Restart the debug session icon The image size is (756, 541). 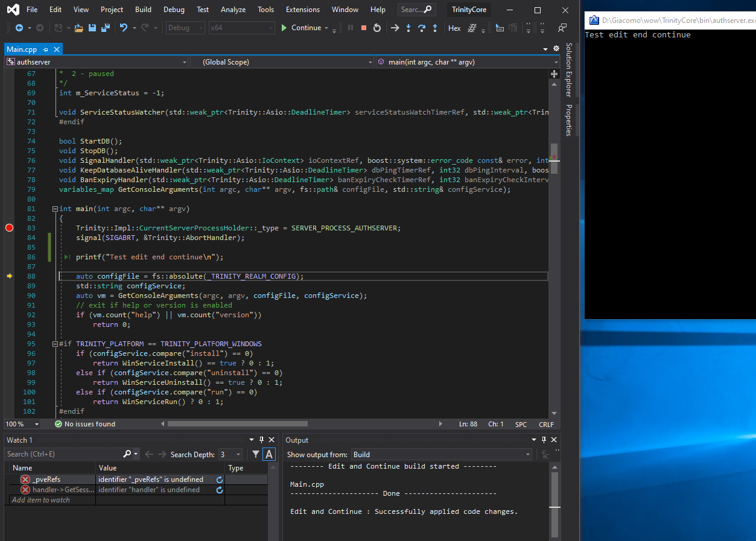(376, 28)
